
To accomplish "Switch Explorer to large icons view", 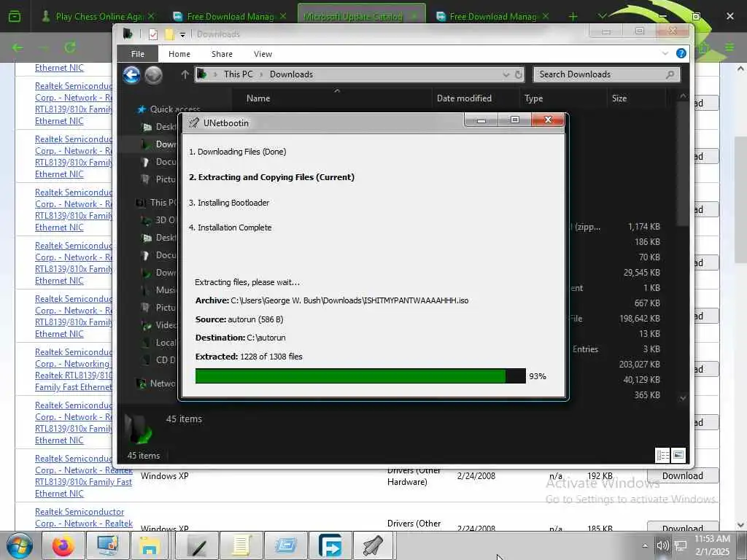I will click(678, 455).
